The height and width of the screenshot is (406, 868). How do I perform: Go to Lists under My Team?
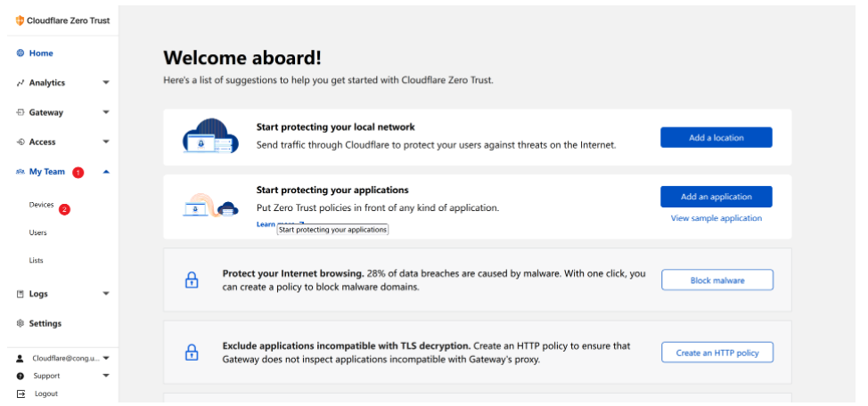(x=36, y=261)
